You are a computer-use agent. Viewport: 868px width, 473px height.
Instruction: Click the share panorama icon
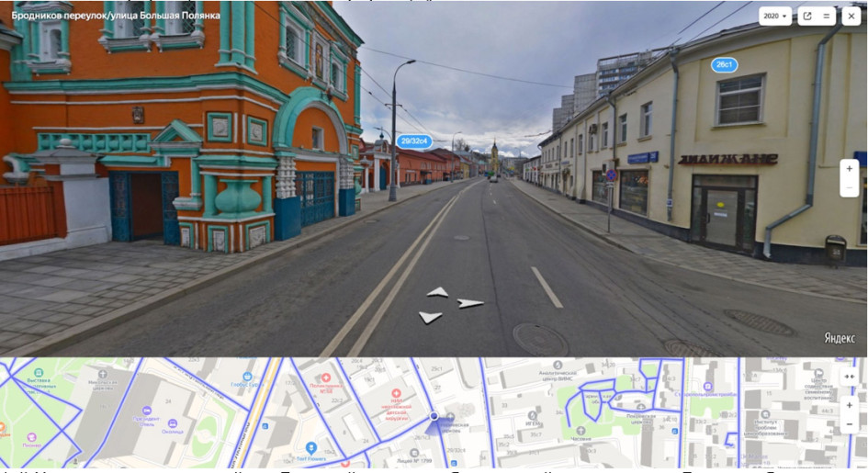pyautogui.click(x=807, y=16)
